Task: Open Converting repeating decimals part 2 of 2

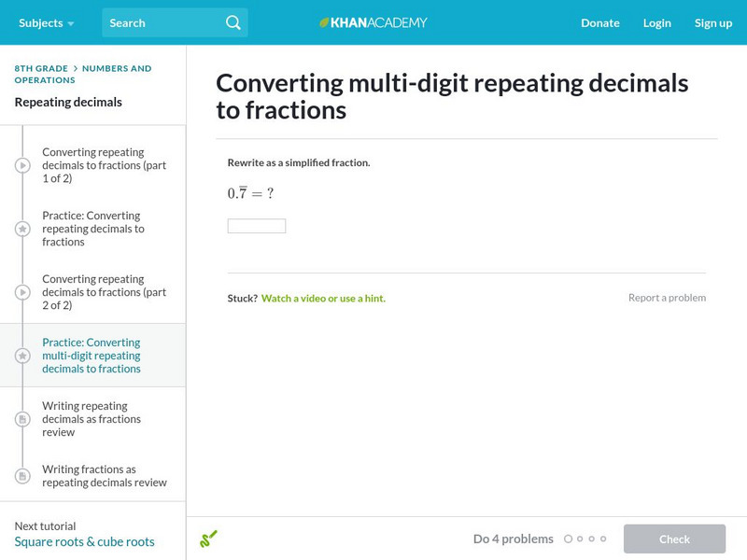Action: (x=104, y=292)
